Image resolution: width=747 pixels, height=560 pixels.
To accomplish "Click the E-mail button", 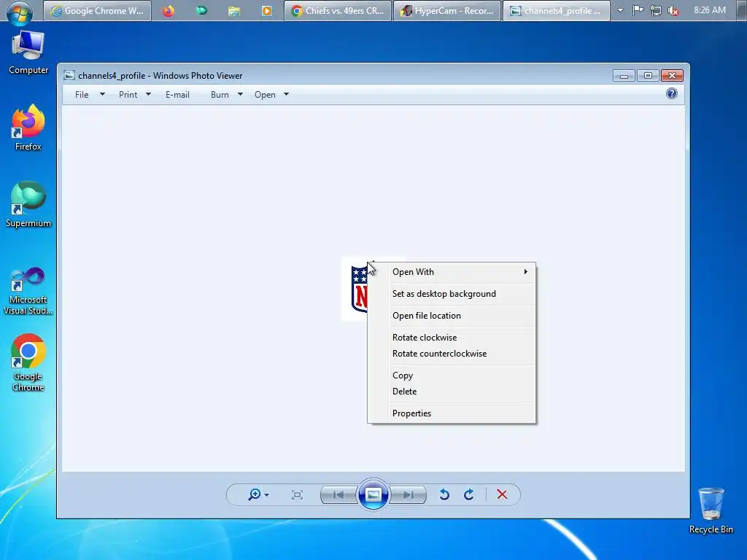I will pos(177,95).
